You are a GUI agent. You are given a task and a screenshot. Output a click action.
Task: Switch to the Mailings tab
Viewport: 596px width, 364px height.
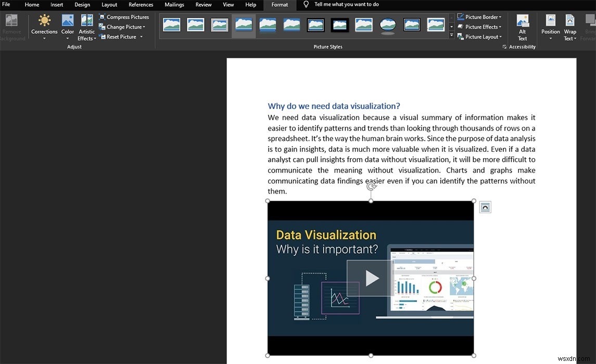[174, 5]
